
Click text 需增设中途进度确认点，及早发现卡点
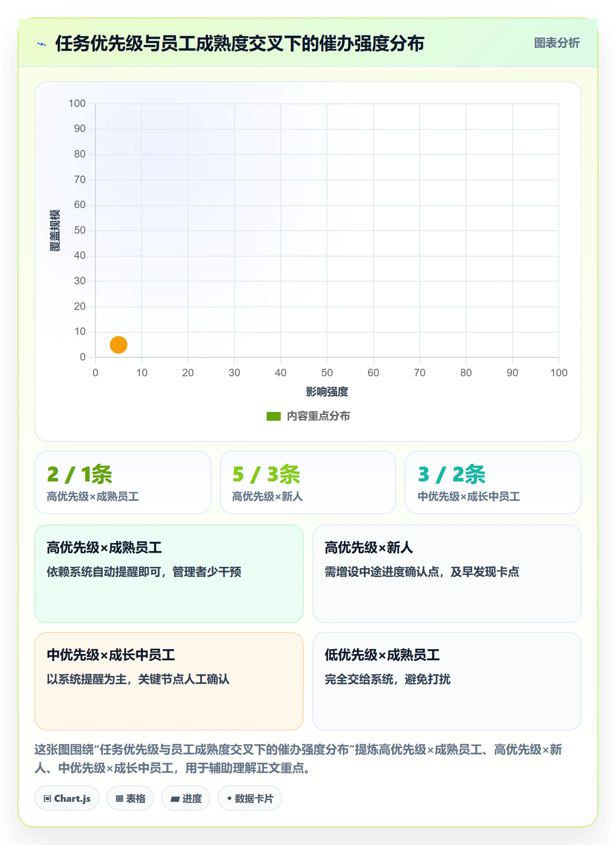click(x=422, y=572)
